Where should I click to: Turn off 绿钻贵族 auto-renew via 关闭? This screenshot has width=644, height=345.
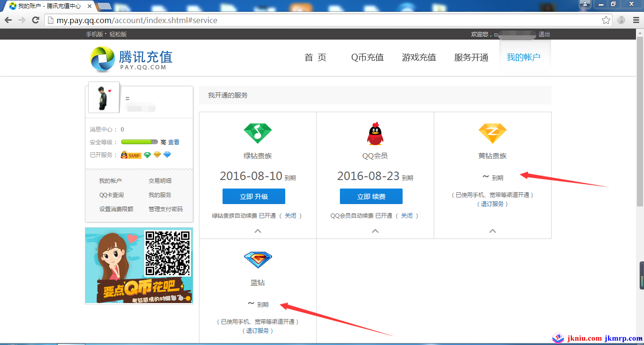tap(290, 215)
